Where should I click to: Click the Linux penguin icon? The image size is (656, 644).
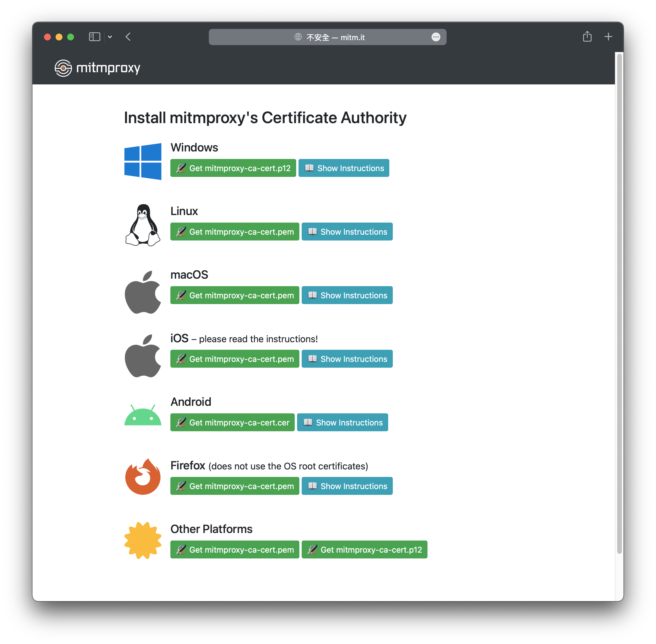pyautogui.click(x=143, y=225)
